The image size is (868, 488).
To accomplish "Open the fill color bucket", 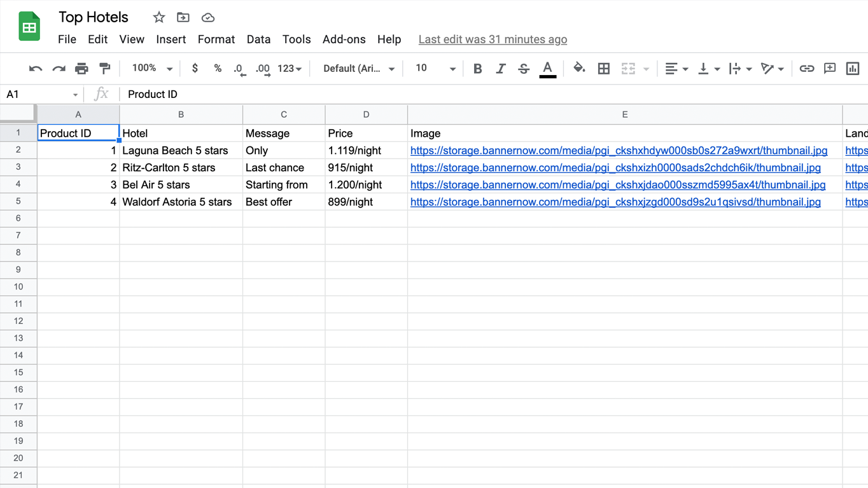I will click(579, 68).
